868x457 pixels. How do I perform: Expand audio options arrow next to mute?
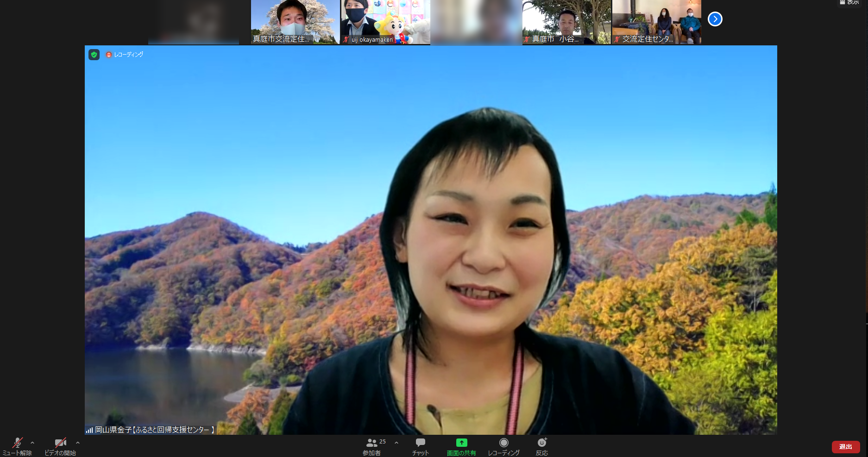(32, 443)
